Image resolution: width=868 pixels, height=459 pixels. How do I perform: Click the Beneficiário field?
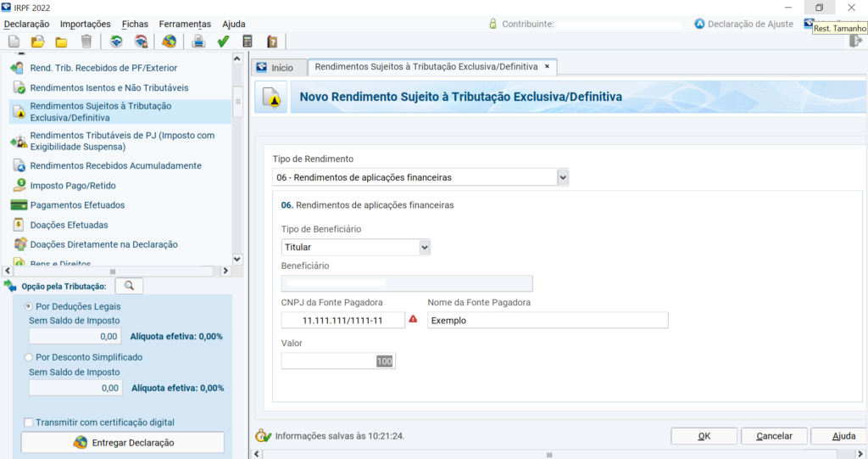point(407,283)
